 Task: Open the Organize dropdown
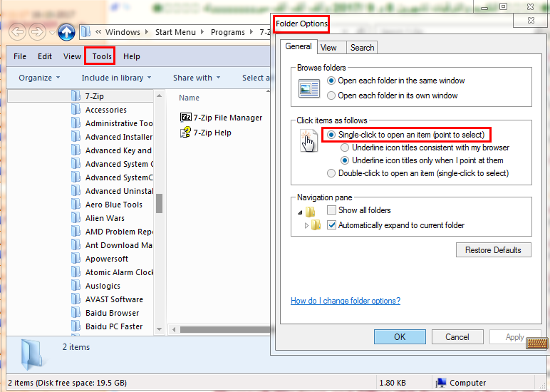pos(39,78)
